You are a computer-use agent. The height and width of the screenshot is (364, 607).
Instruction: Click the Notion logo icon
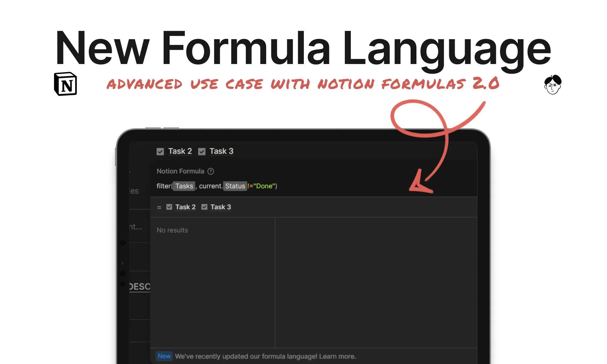point(65,84)
